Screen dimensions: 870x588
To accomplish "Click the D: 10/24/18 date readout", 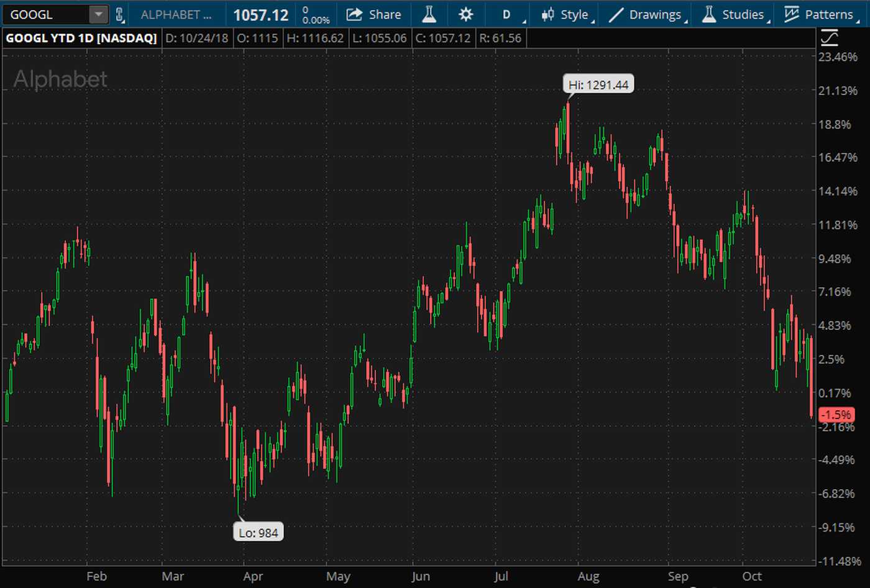I will coord(196,38).
